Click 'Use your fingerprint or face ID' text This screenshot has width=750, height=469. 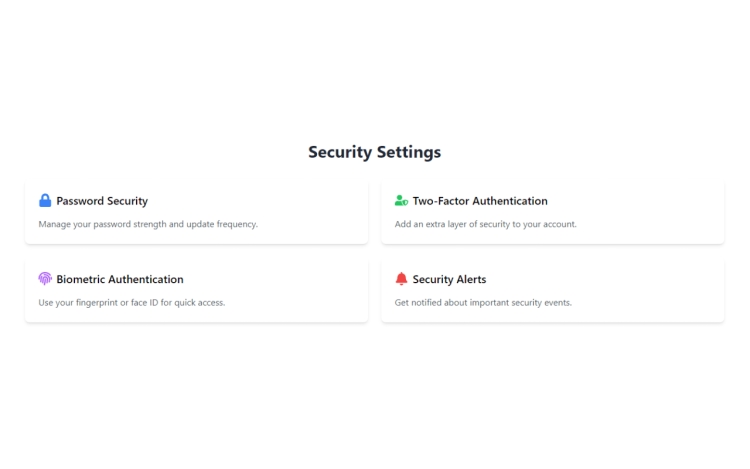click(x=132, y=302)
